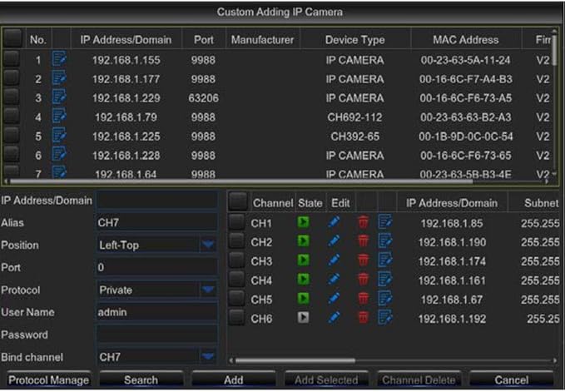Play the CH5 channel preview

tap(304, 298)
